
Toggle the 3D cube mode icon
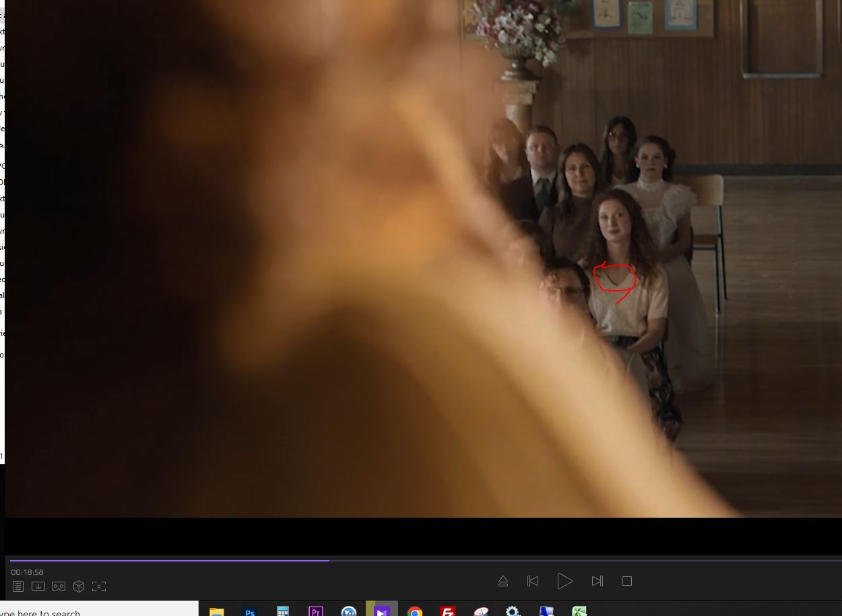click(79, 586)
